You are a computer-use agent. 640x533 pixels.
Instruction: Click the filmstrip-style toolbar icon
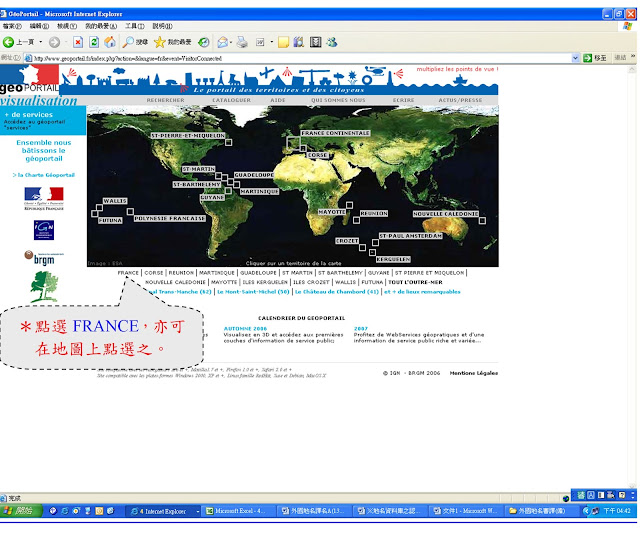coord(316,42)
